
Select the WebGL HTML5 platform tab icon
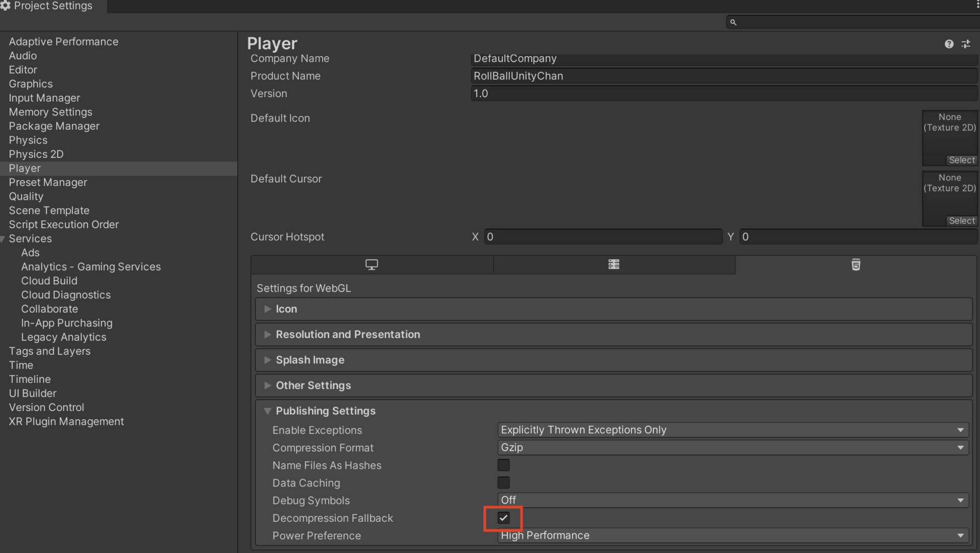click(x=855, y=265)
